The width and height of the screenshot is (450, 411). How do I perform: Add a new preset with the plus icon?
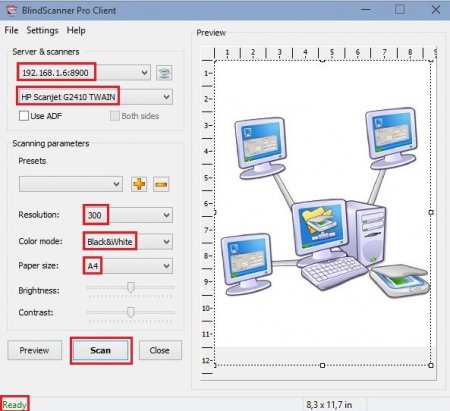tap(139, 184)
